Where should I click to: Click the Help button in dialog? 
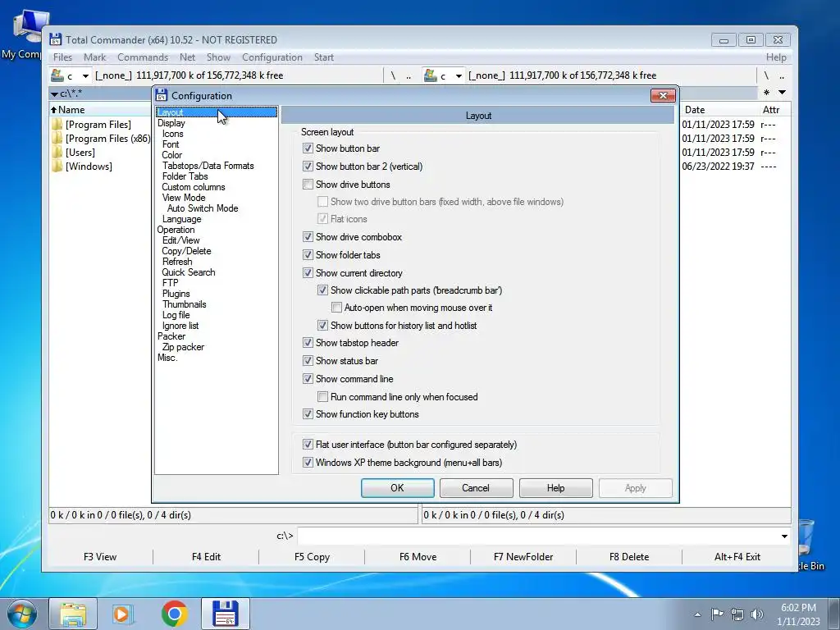(555, 488)
